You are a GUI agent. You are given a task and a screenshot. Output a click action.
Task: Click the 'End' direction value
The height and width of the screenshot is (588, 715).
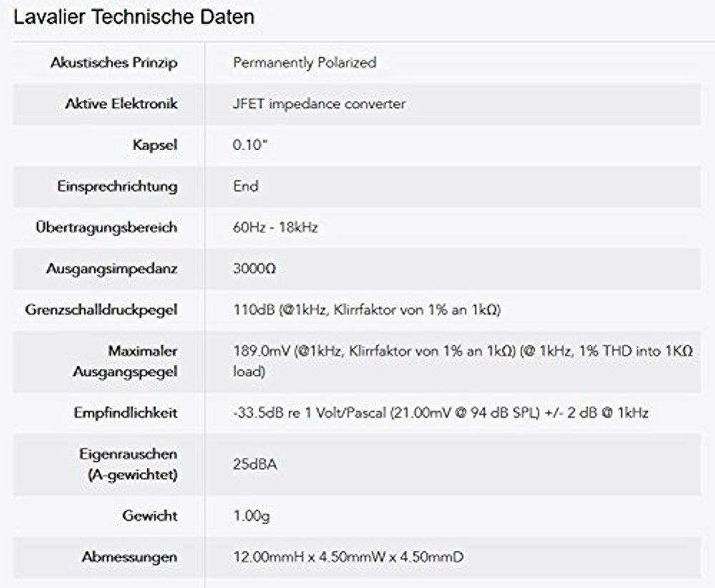(245, 187)
